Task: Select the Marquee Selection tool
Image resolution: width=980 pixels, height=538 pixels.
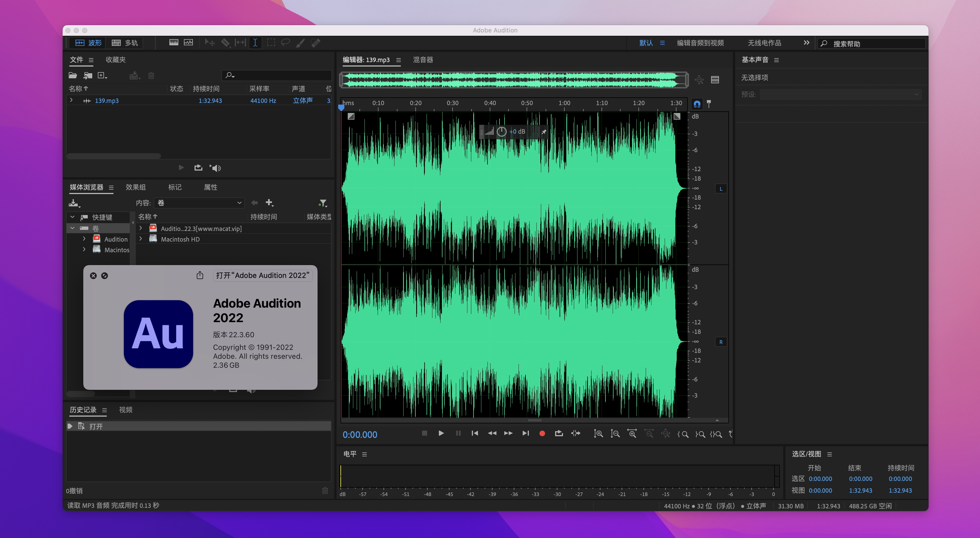Action: pyautogui.click(x=271, y=43)
